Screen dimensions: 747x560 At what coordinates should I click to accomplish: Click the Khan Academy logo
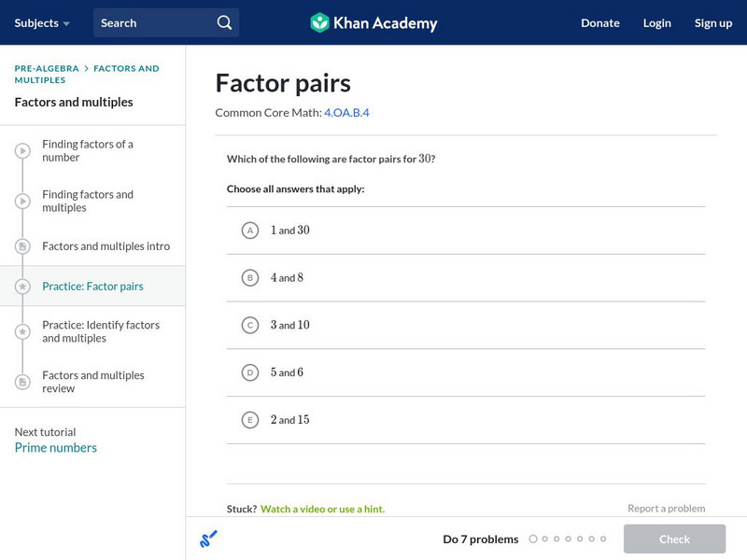(373, 22)
